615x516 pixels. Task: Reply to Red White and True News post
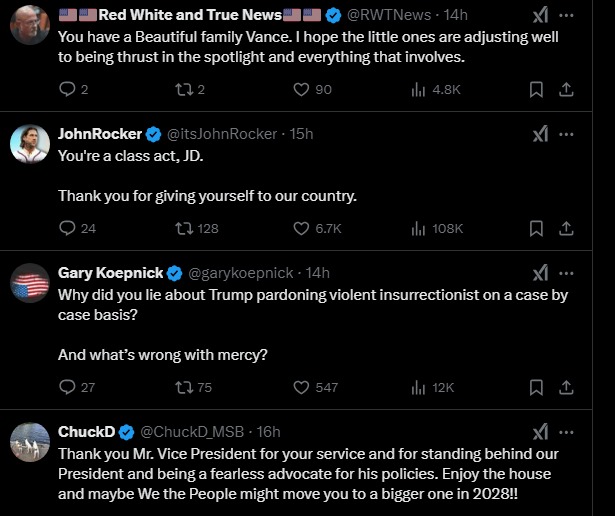[x=67, y=89]
